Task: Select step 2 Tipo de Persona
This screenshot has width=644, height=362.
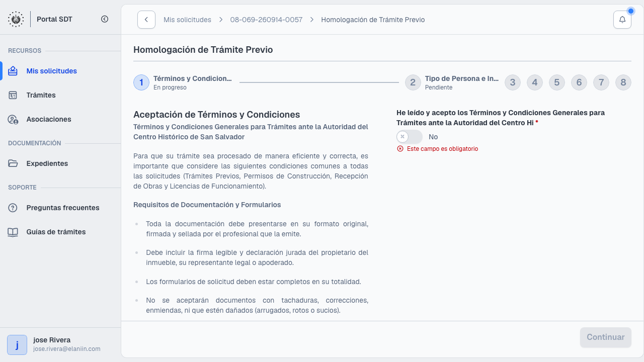Action: [452, 82]
